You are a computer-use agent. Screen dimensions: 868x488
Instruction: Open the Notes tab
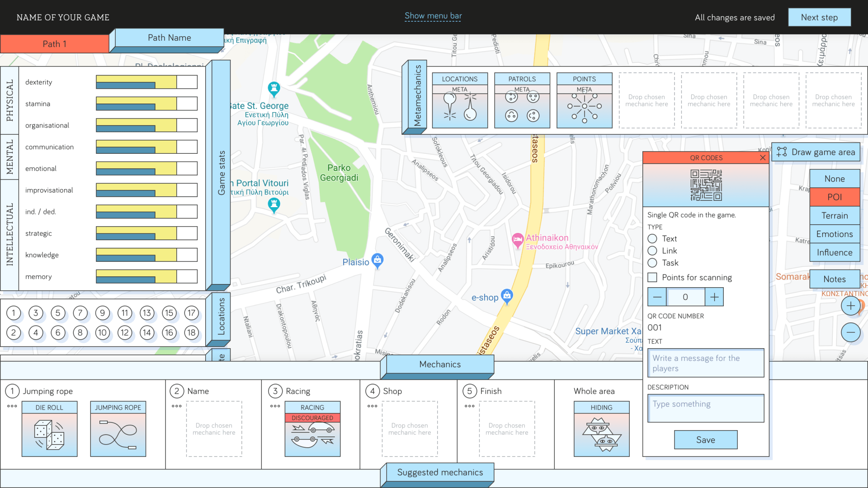(835, 280)
